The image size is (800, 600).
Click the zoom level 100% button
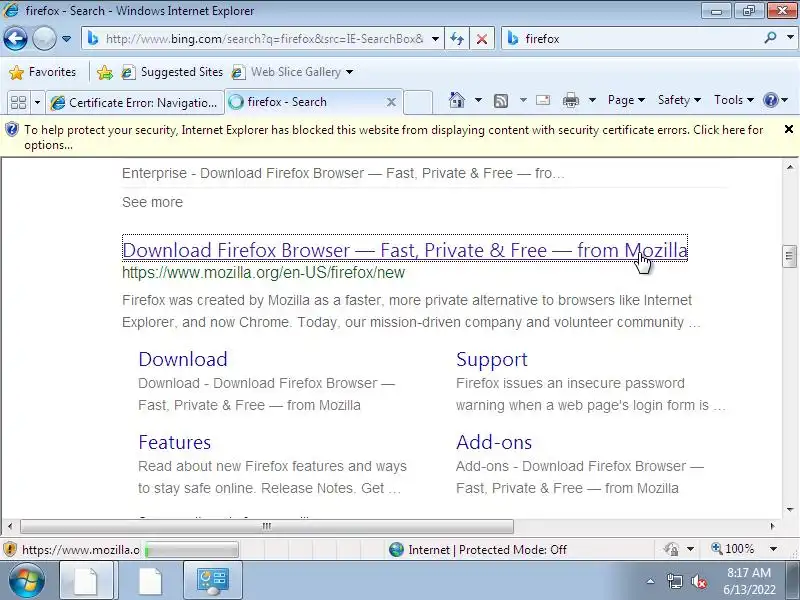(x=733, y=549)
